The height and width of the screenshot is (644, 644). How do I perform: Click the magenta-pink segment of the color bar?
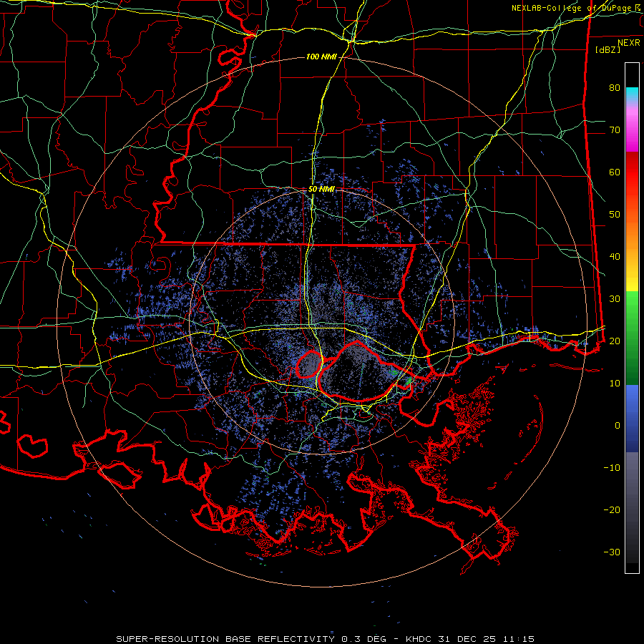[x=632, y=127]
